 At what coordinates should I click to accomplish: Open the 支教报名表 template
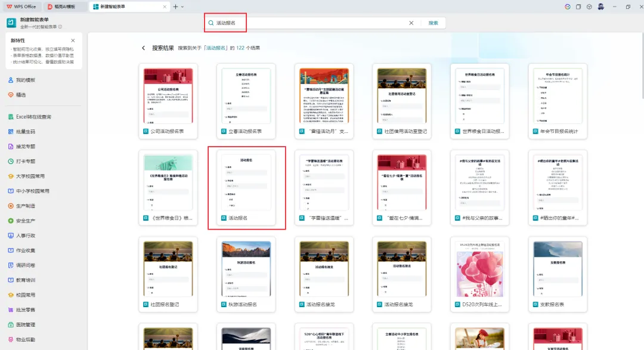[558, 274]
